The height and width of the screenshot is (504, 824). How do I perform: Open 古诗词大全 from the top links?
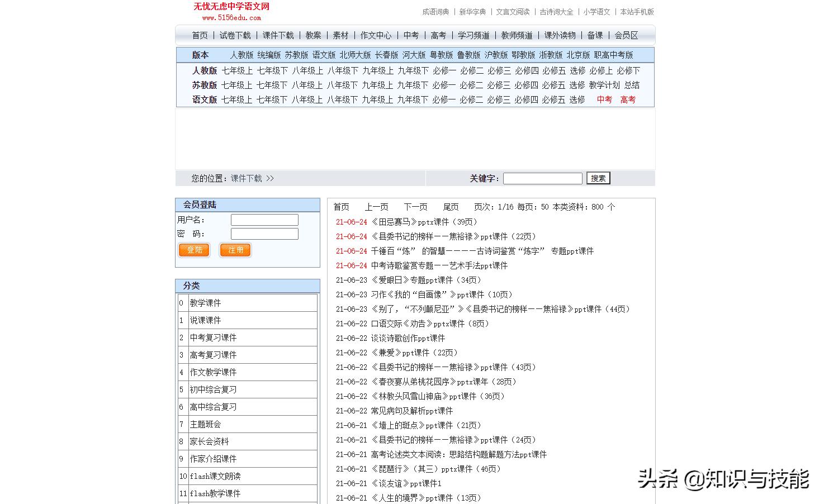555,11
